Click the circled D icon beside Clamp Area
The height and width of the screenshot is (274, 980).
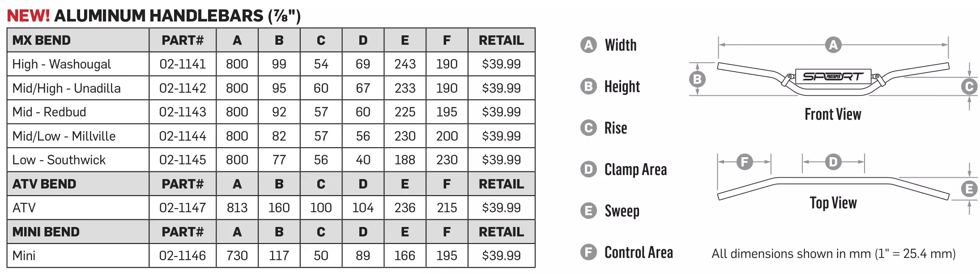tap(588, 169)
